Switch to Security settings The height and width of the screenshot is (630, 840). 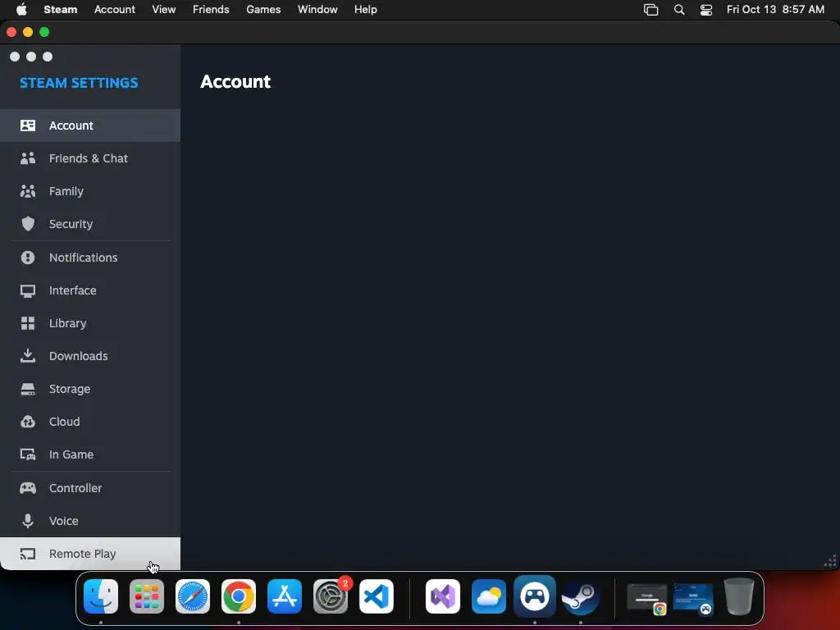pos(90,224)
